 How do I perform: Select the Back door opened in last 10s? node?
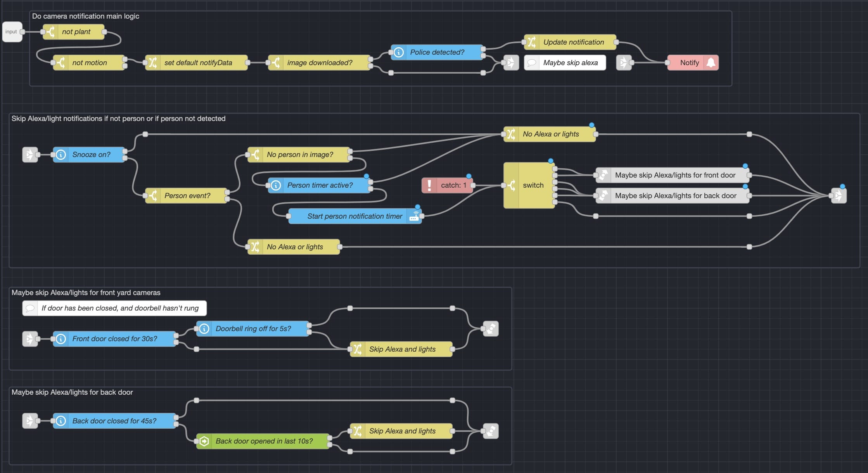(263, 441)
